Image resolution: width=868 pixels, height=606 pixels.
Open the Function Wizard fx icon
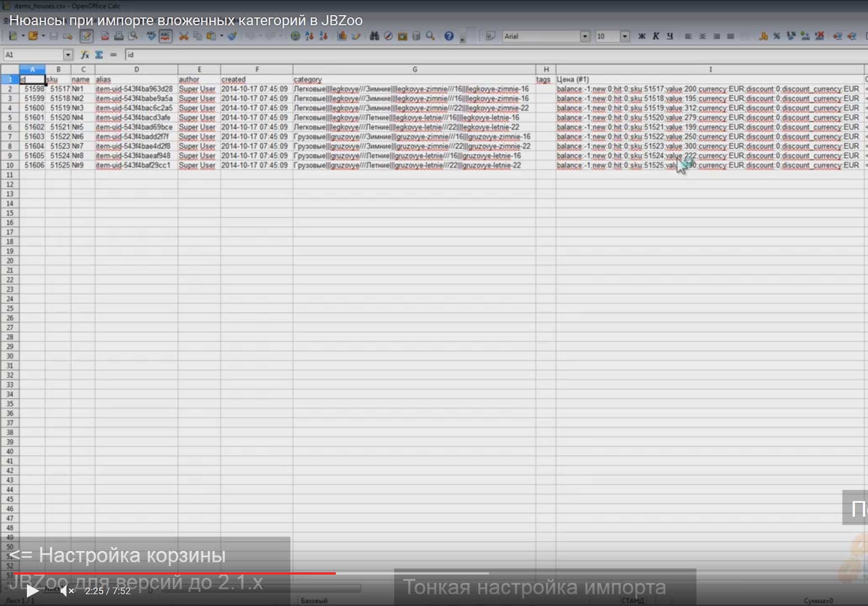tap(85, 54)
